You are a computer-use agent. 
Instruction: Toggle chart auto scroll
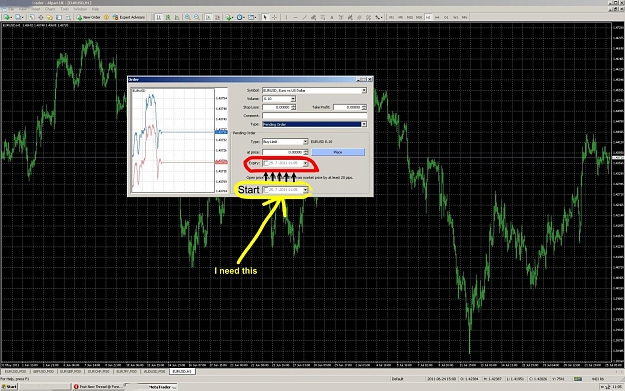pos(208,17)
